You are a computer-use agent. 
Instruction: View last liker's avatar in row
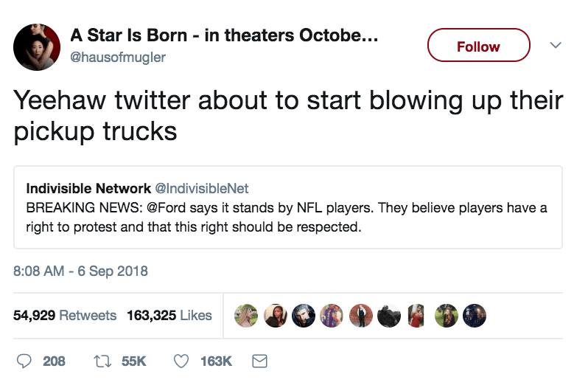(x=475, y=316)
